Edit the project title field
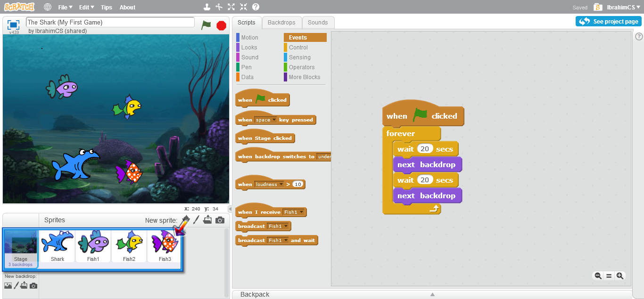The image size is (644, 299). pyautogui.click(x=110, y=22)
